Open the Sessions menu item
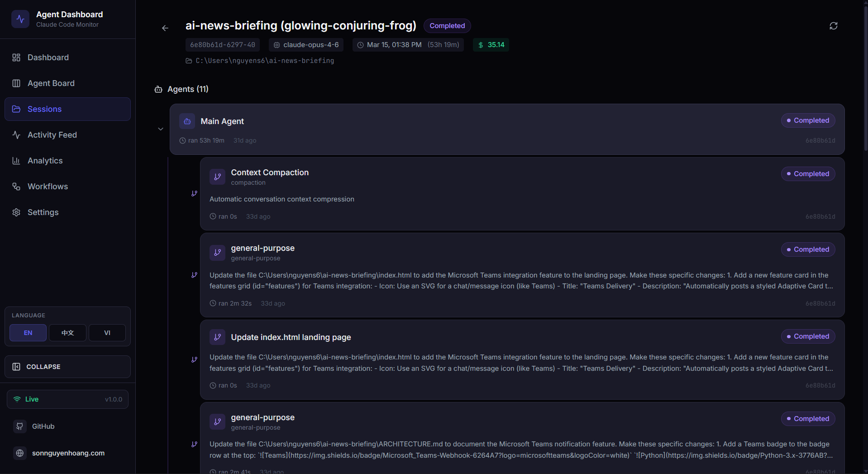This screenshot has height=474, width=868. click(x=44, y=109)
